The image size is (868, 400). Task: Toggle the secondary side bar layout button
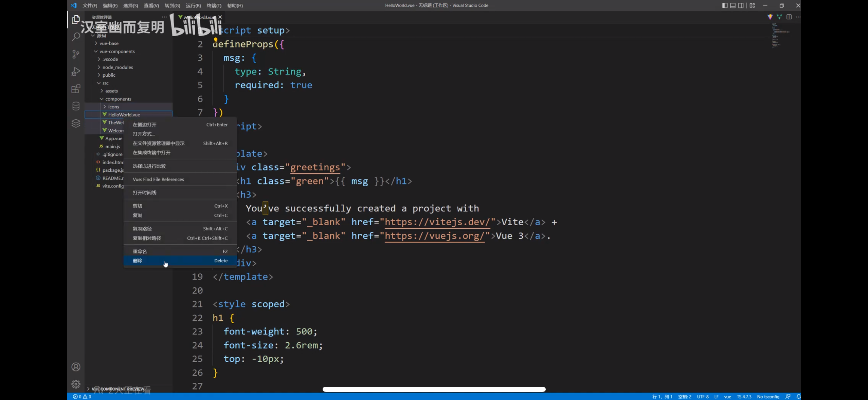[741, 5]
